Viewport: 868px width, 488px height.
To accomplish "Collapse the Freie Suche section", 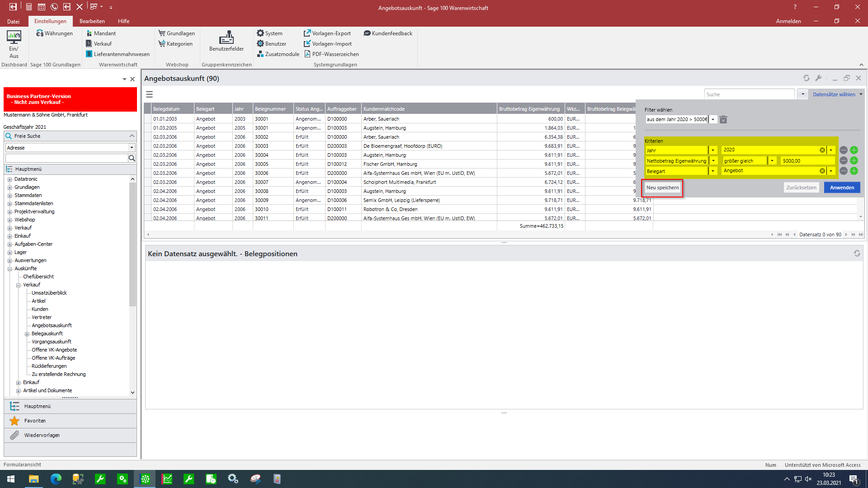I will 132,136.
